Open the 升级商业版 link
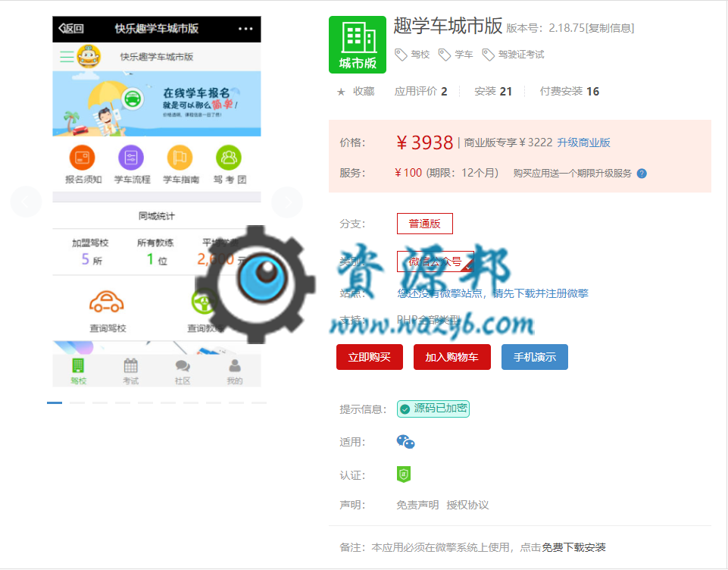 pos(583,142)
